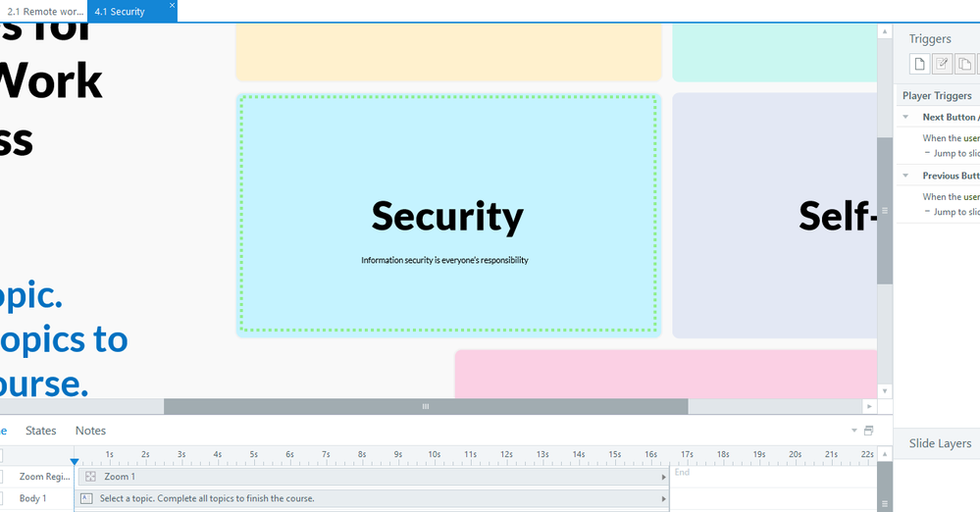The height and width of the screenshot is (512, 980).
Task: Click the Next Button trigger heading
Action: coord(951,117)
